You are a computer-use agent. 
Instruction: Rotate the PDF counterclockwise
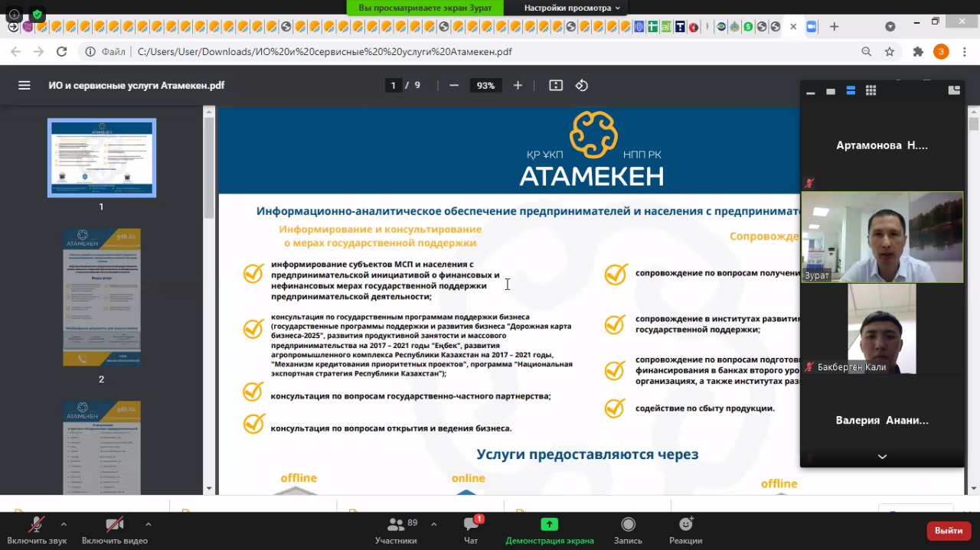[x=582, y=86]
